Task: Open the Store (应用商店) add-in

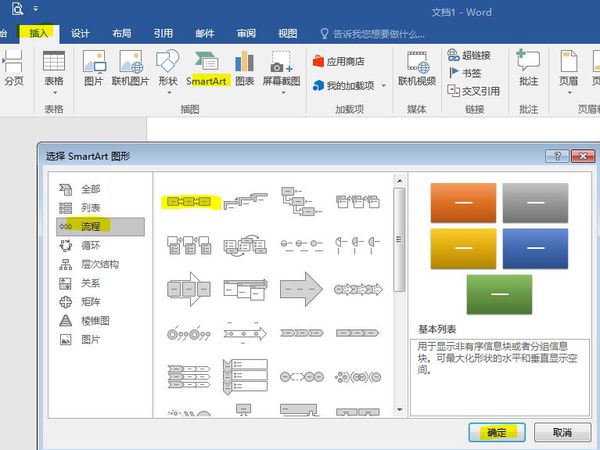Action: coord(338,61)
